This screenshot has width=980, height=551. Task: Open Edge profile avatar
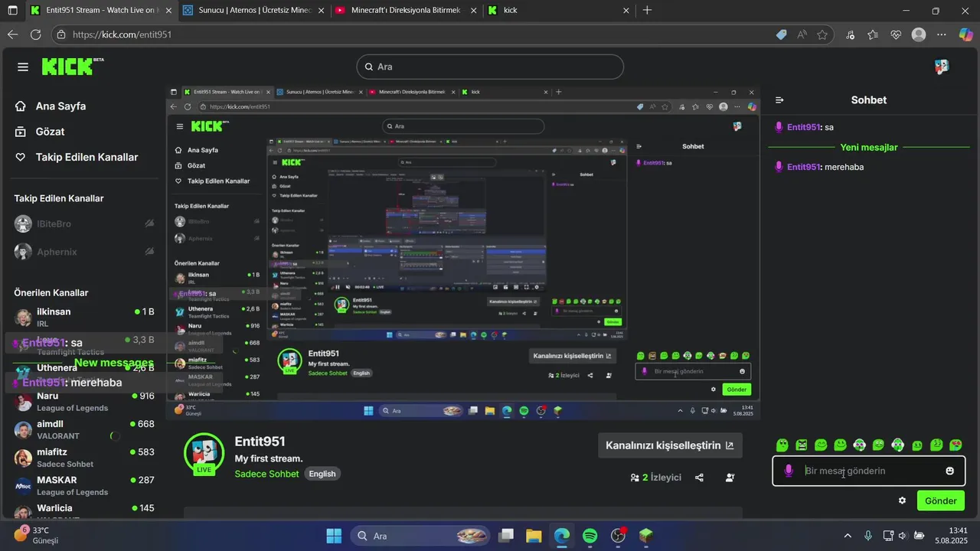coord(919,34)
